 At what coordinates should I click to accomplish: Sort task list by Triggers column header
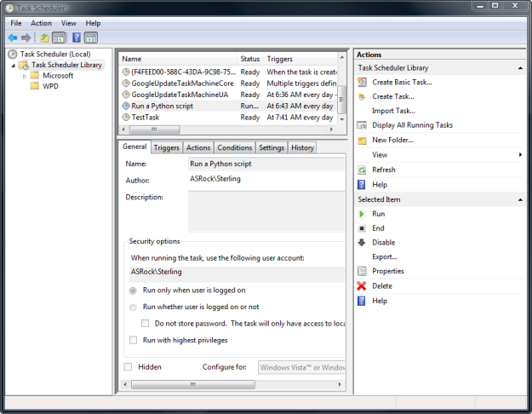pos(300,59)
